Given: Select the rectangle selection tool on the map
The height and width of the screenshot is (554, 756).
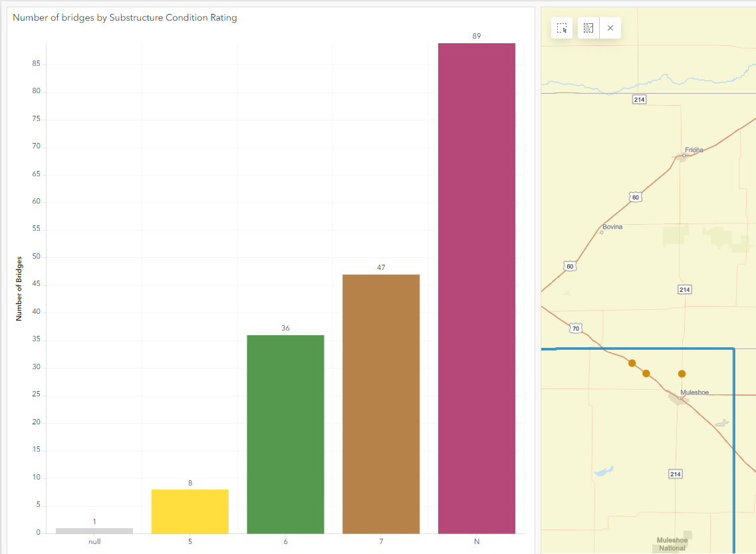Looking at the screenshot, I should (x=561, y=28).
